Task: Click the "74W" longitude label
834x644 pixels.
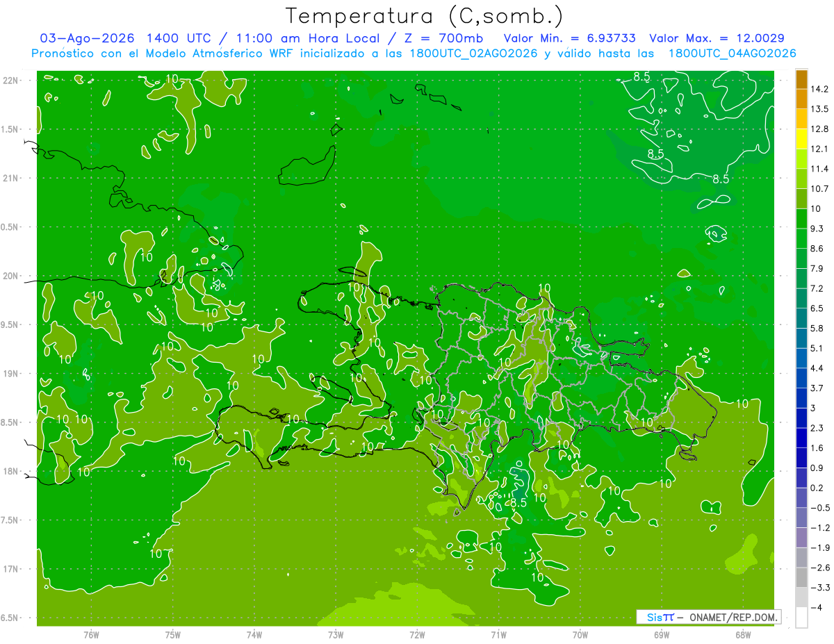Action: click(254, 634)
